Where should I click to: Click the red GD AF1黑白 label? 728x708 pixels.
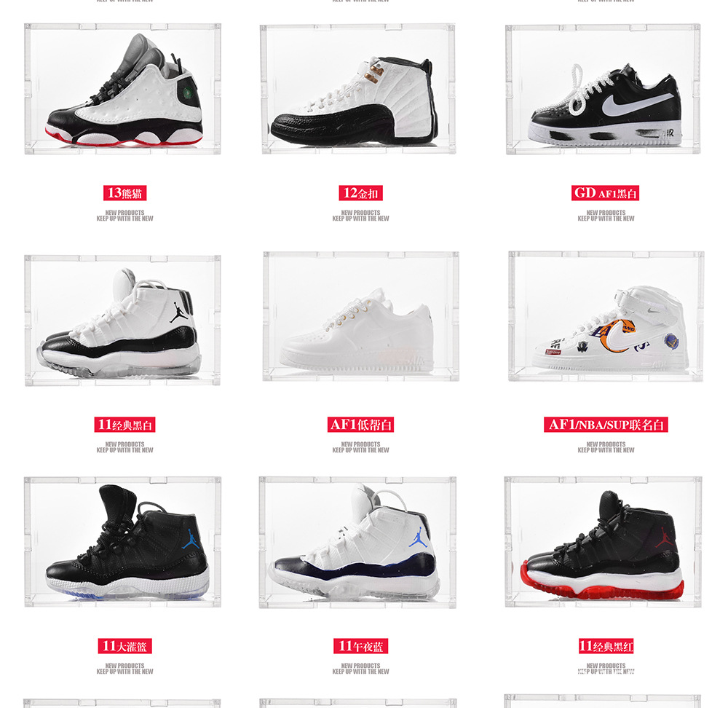pyautogui.click(x=606, y=193)
